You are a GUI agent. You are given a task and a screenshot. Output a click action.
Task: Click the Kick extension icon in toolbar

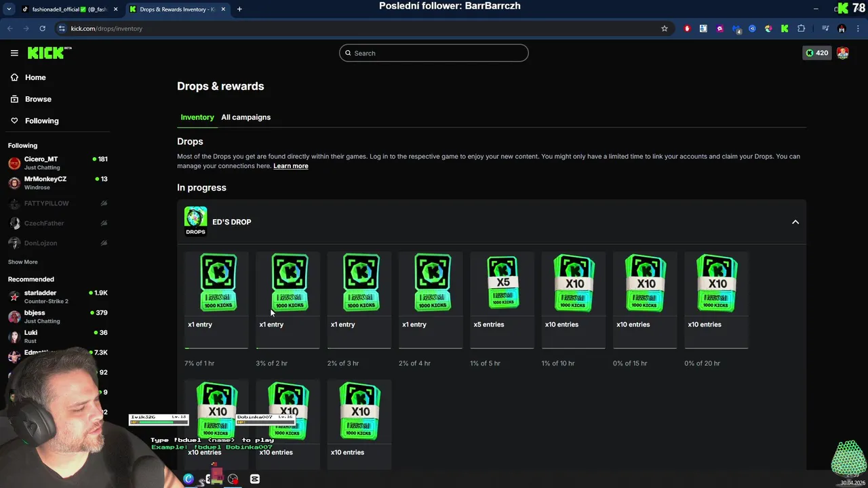[785, 28]
